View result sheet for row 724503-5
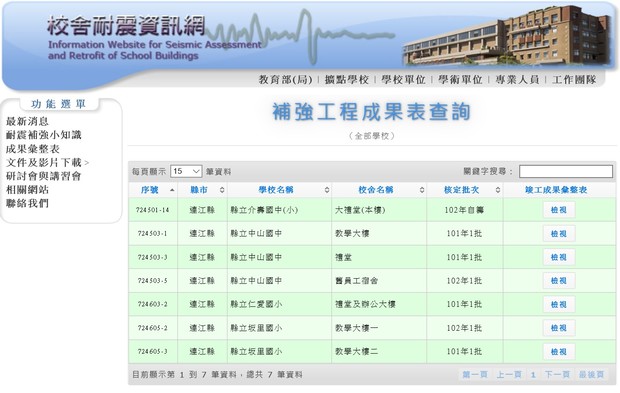Image resolution: width=620 pixels, height=393 pixels. [559, 281]
